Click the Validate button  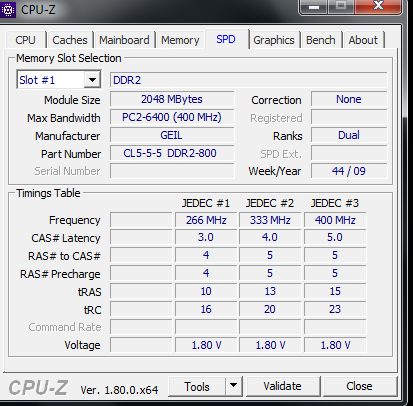tap(282, 386)
